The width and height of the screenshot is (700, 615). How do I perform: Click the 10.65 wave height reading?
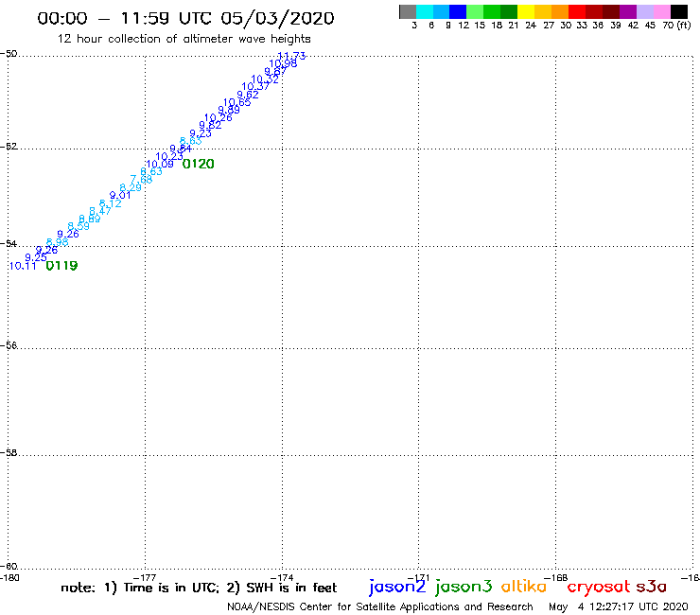237,103
